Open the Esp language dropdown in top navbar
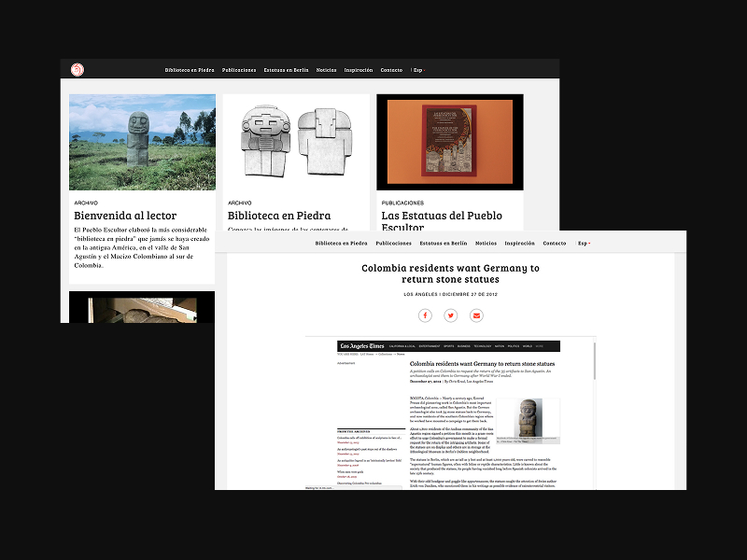747x560 pixels. click(x=417, y=70)
